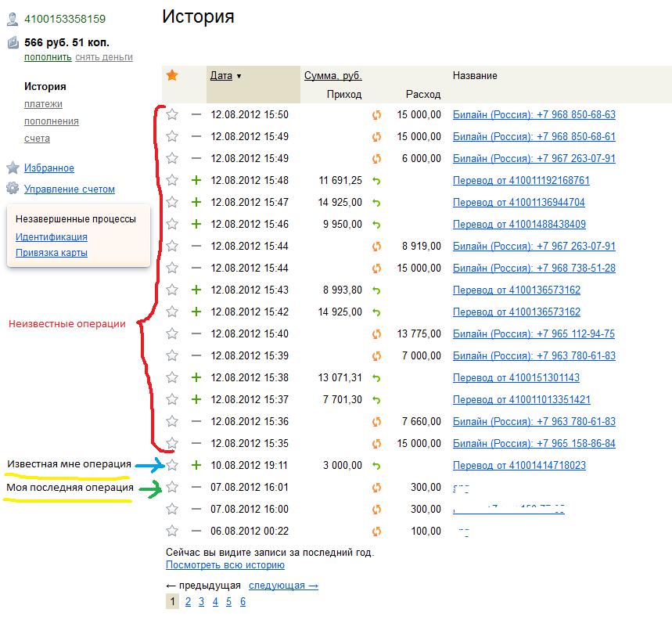Click the plus icon in 12.08.2012 15:48 row

[x=196, y=180]
